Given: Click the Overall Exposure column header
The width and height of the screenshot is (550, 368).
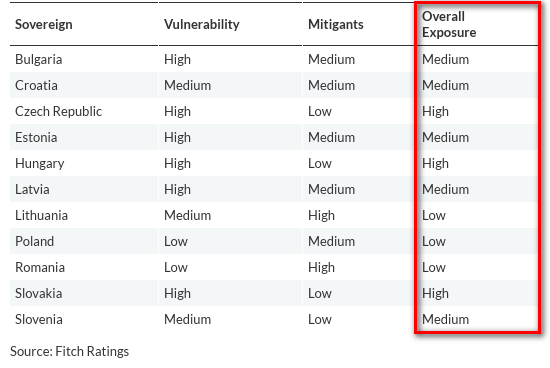Looking at the screenshot, I should 449,24.
